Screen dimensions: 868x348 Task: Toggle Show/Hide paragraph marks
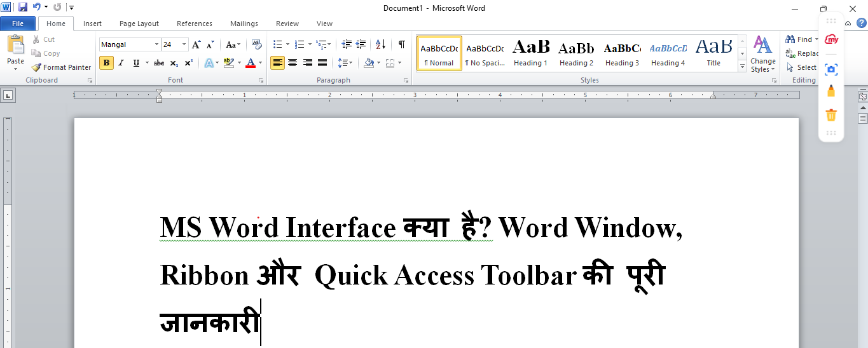(x=402, y=44)
